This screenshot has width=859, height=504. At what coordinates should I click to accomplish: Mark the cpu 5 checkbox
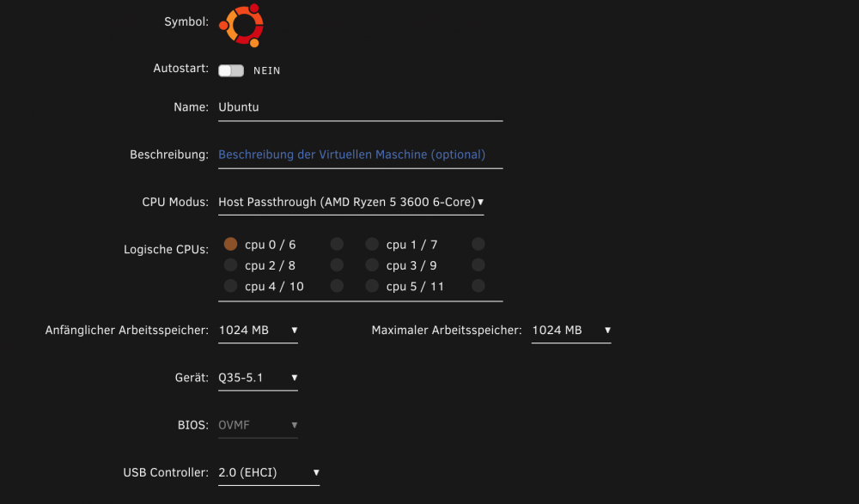(x=372, y=286)
